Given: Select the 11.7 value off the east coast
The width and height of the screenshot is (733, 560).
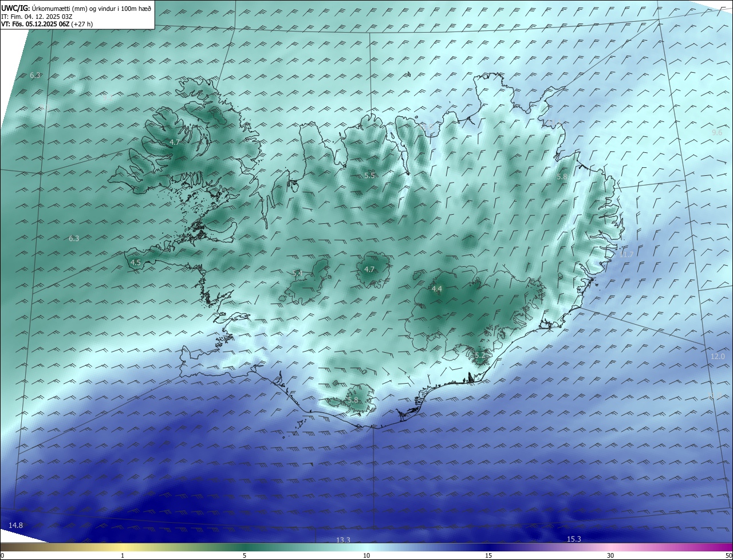Looking at the screenshot, I should tap(626, 254).
